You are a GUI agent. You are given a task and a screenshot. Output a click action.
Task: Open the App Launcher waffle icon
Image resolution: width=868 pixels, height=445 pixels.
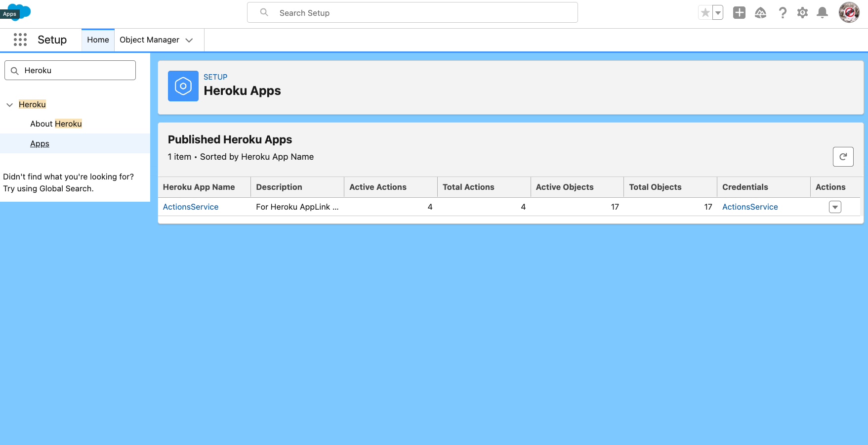(20, 40)
